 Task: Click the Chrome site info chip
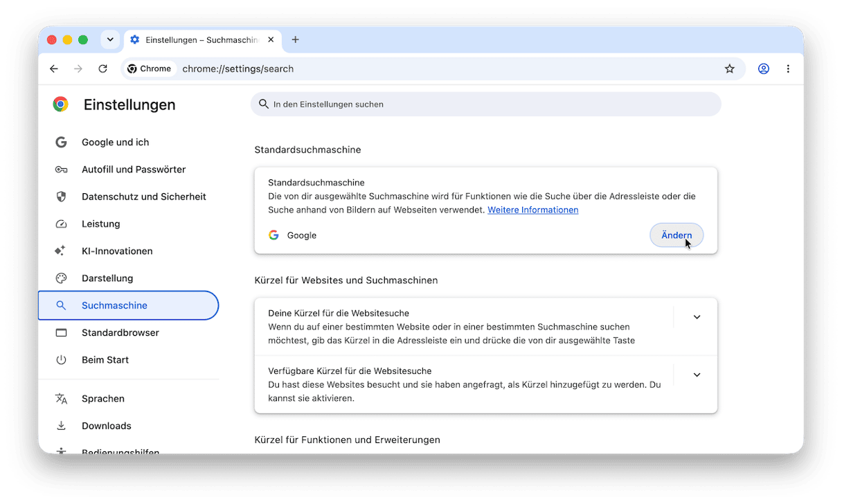[x=150, y=69]
